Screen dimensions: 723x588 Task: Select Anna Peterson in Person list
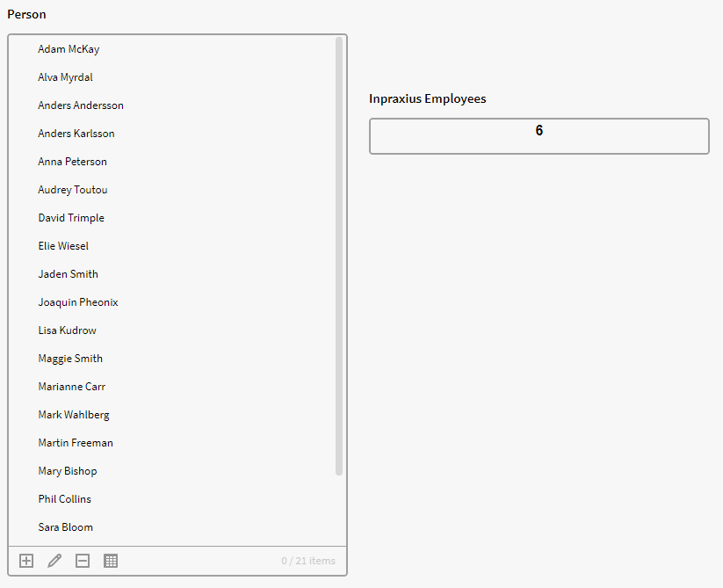(x=72, y=162)
